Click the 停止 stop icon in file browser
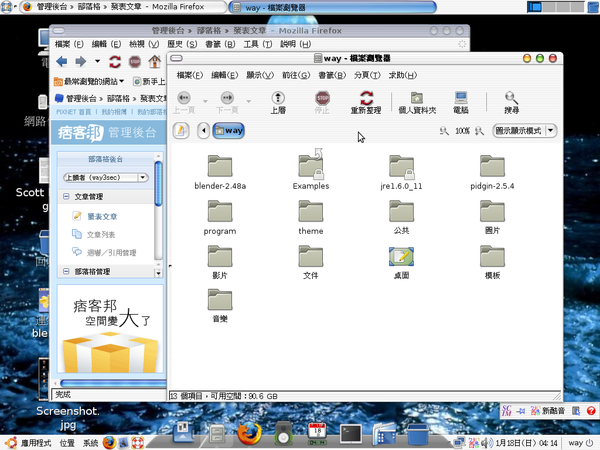The width and height of the screenshot is (600, 450). point(322,103)
